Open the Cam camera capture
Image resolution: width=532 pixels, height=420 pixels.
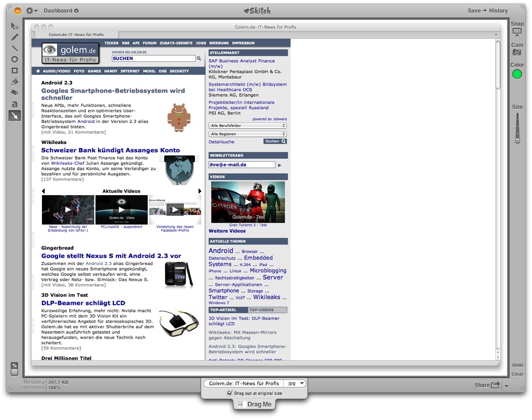(x=517, y=52)
